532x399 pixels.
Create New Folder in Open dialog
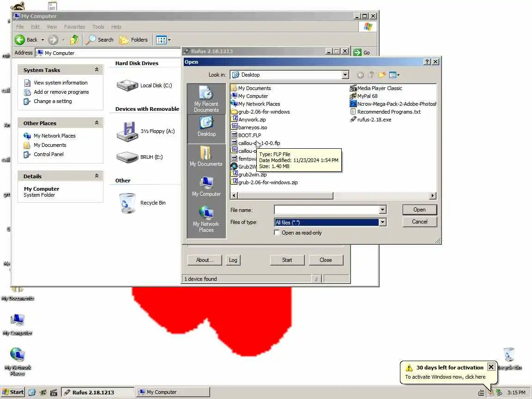382,75
